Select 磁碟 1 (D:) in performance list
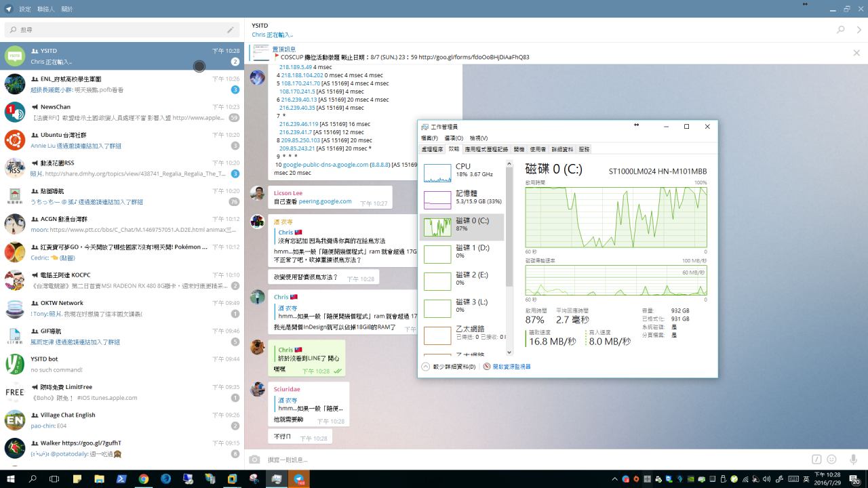 point(461,253)
